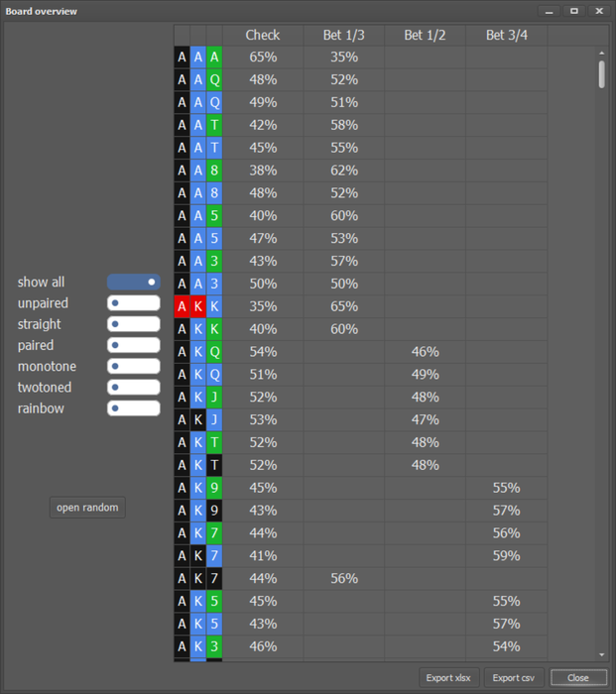This screenshot has width=616, height=694.
Task: Click the 54% Check cell in the A K Q row
Action: pyautogui.click(x=263, y=351)
